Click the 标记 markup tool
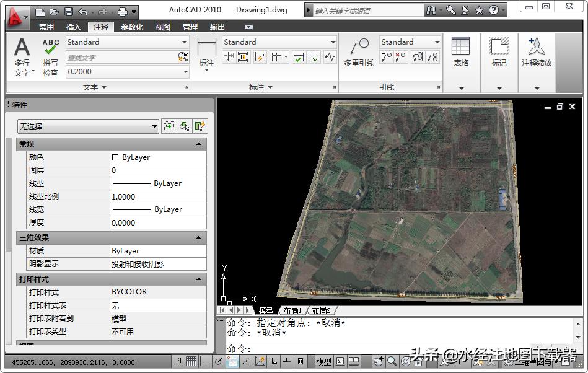This screenshot has width=588, height=373. pos(499,52)
